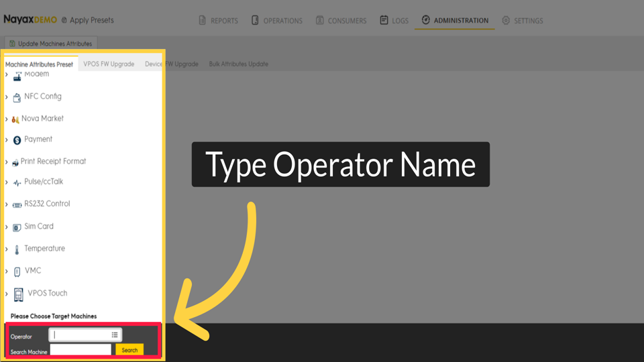
Task: Click into the Search Machine field
Action: (x=80, y=350)
